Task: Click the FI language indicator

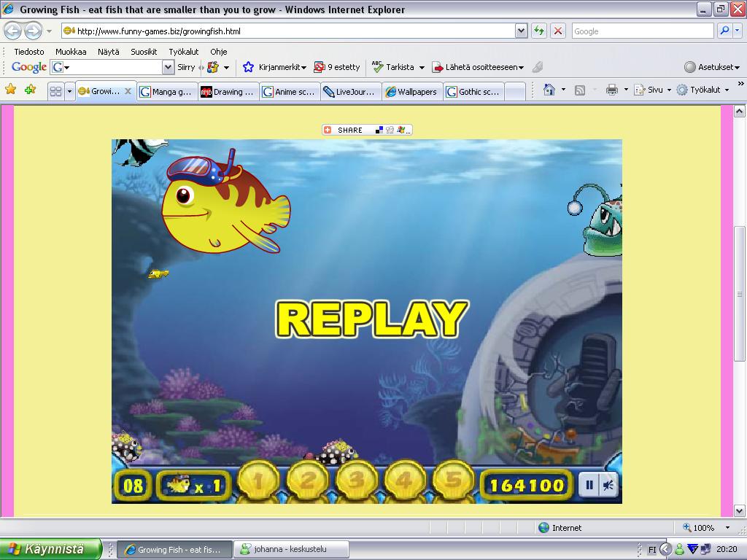Action: (652, 550)
